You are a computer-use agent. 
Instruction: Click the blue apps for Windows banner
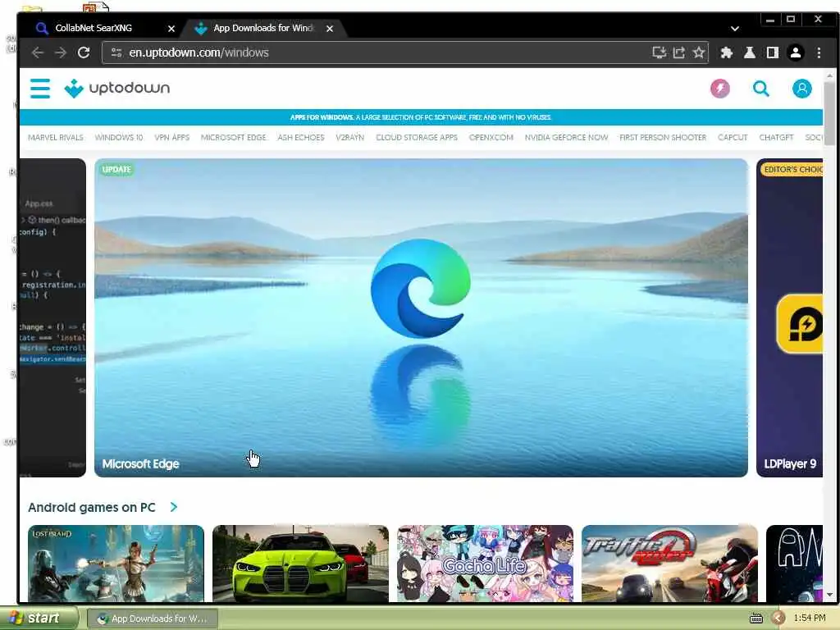click(x=421, y=117)
